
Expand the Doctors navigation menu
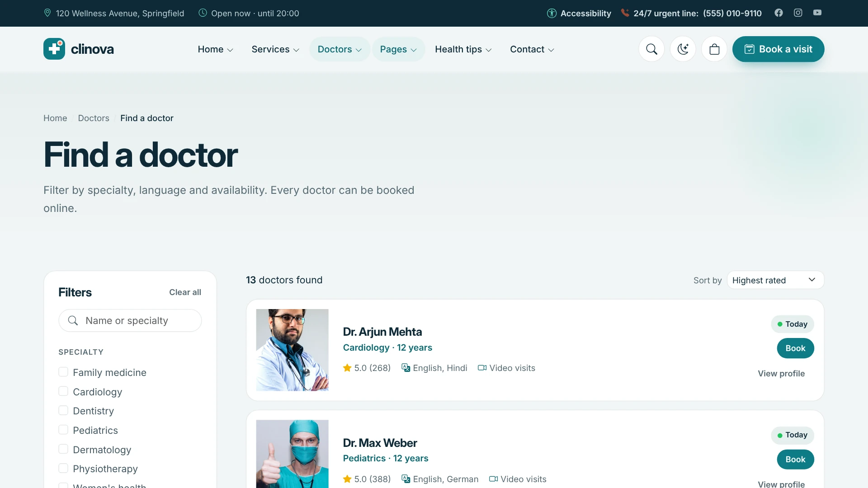(340, 49)
